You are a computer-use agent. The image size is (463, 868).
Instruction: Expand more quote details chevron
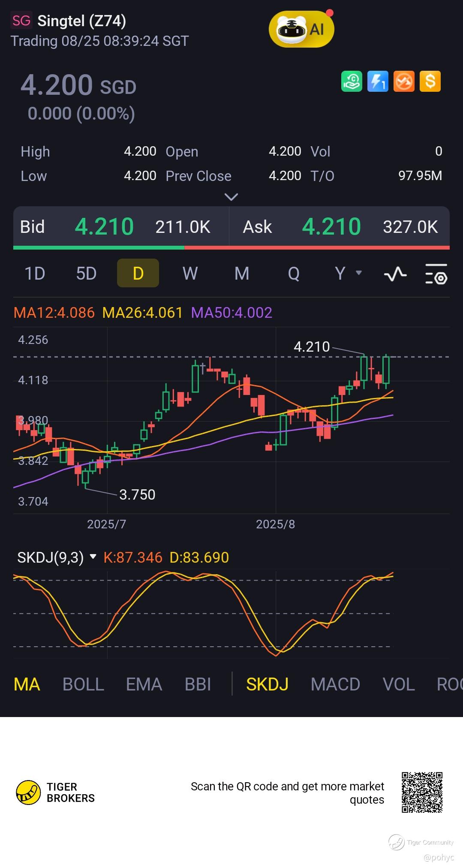[231, 197]
